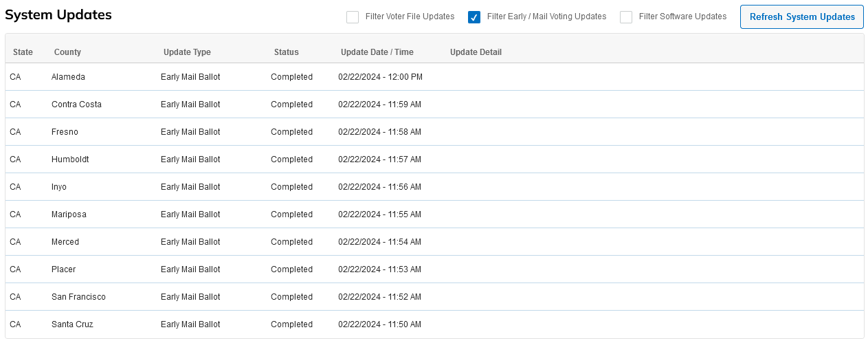Screen dimensions: 868x343
Task: Uncheck Filter Early / Mail Voting Updates
Action: [x=474, y=17]
